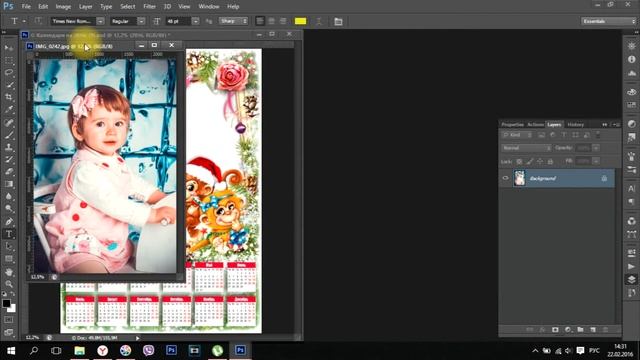Open the File menu
Image resolution: width=640 pixels, height=360 pixels.
click(x=26, y=7)
